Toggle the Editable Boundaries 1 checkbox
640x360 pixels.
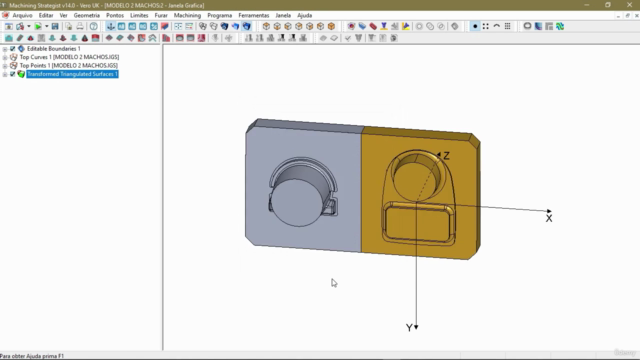coord(13,49)
